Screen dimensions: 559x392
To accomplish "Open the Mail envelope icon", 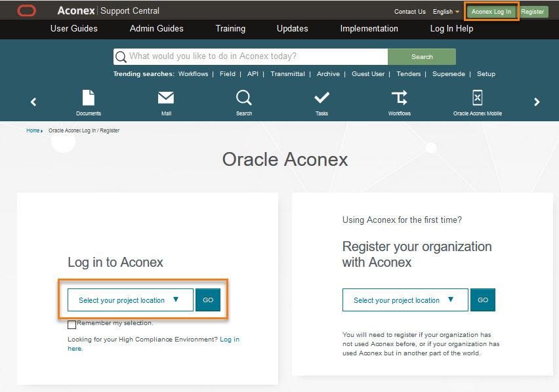I will [x=166, y=98].
